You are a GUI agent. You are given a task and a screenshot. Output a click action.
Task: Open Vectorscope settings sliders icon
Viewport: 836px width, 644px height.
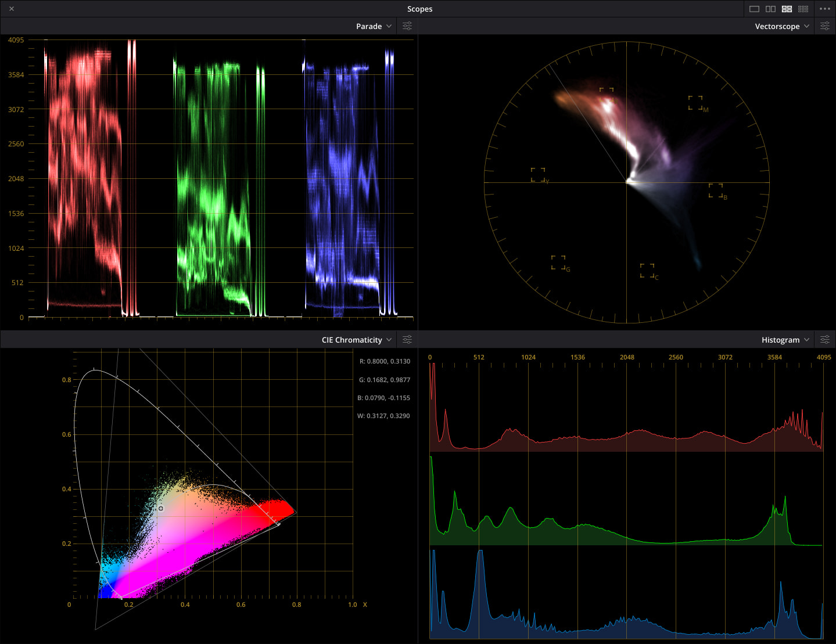click(824, 26)
